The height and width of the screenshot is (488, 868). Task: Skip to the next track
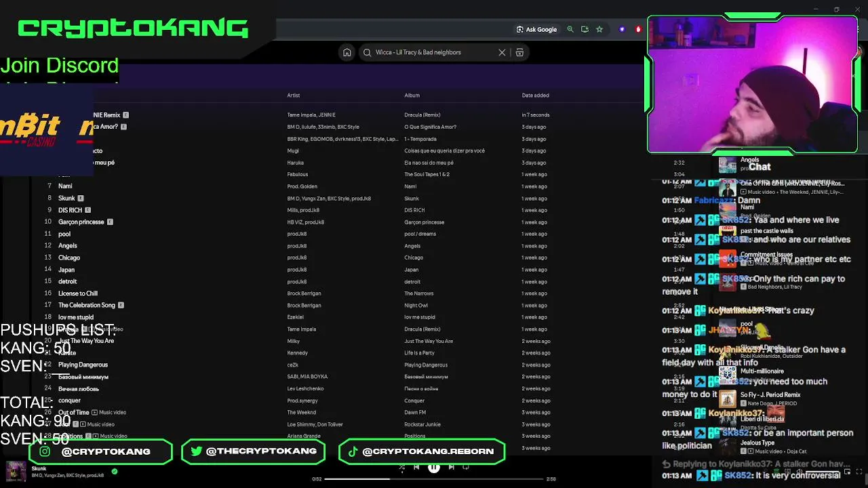click(452, 467)
